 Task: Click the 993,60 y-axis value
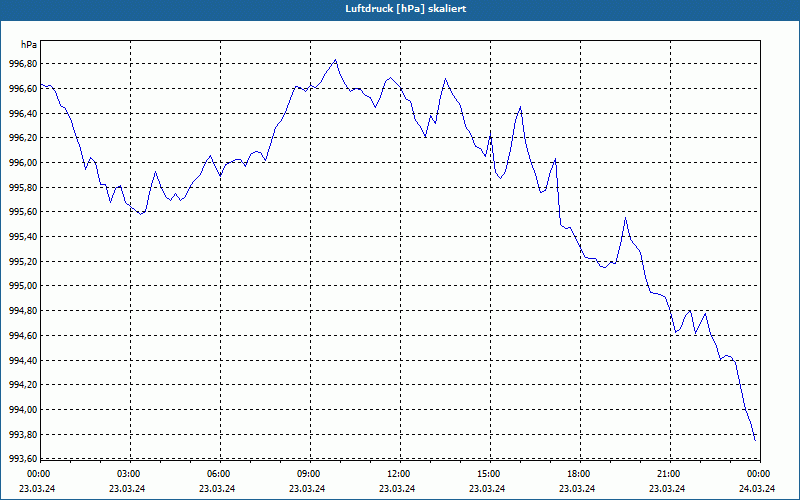coord(22,458)
